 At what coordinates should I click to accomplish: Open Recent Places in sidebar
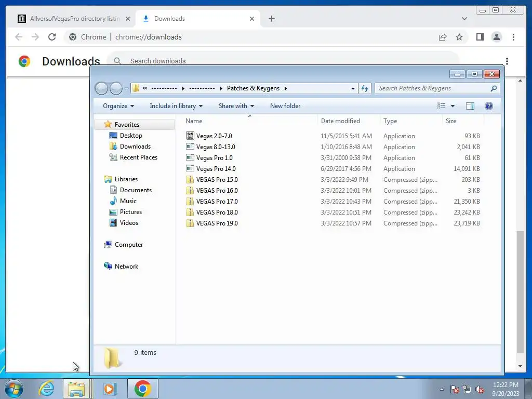click(138, 157)
